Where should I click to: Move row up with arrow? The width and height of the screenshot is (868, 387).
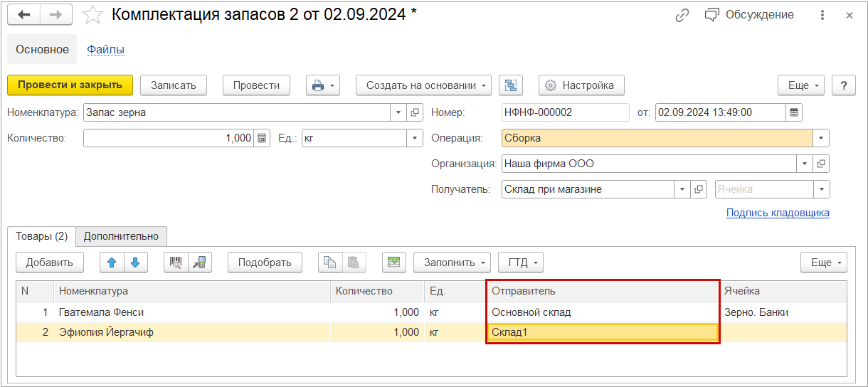pyautogui.click(x=112, y=263)
